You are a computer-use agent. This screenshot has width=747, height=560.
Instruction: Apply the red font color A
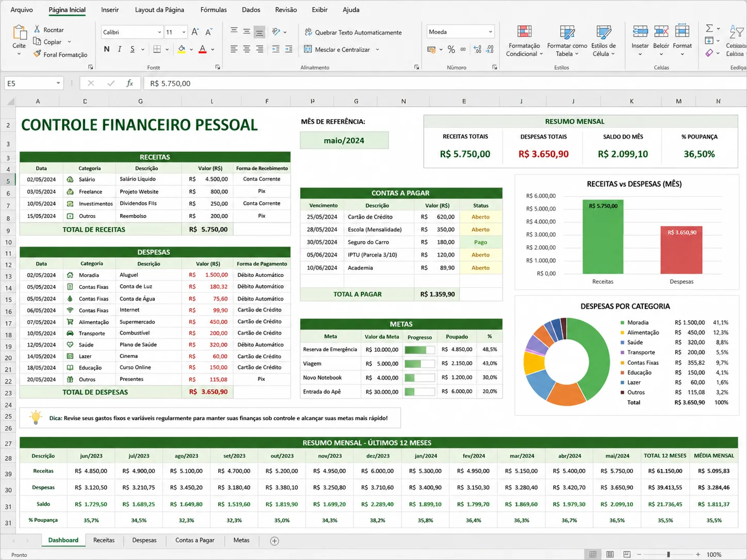point(203,50)
